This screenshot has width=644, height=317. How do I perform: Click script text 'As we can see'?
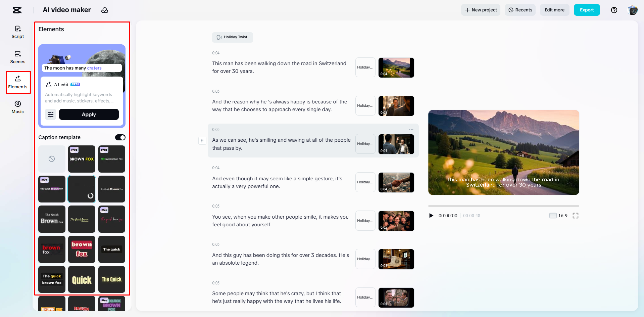281,144
